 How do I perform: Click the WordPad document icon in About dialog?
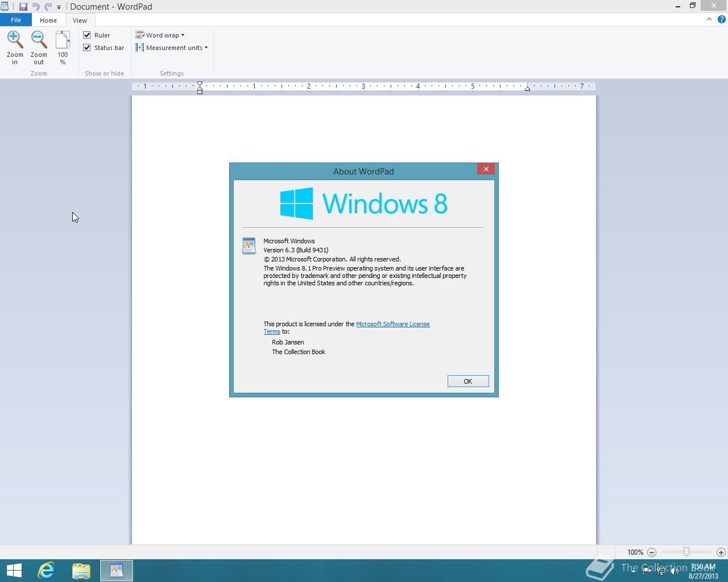pyautogui.click(x=249, y=246)
